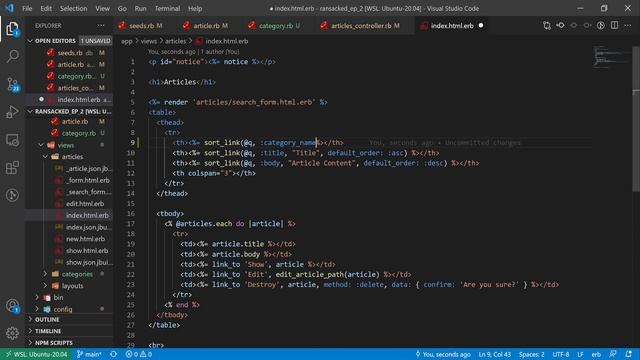Open the Terminal menu

(x=167, y=8)
